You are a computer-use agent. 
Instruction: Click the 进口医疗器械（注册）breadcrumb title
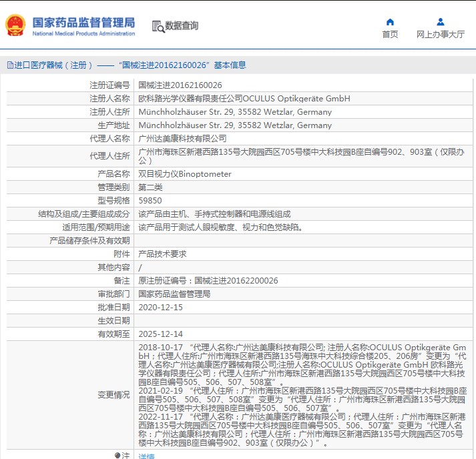point(53,65)
